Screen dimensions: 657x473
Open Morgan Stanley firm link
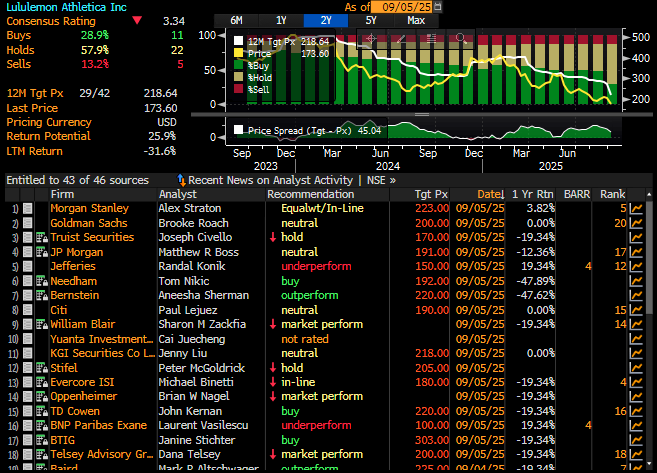pos(89,208)
